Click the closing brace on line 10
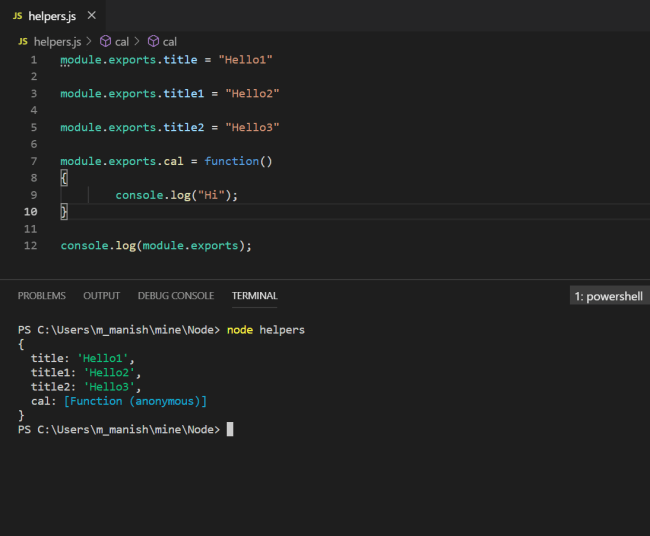Screen dimensions: 650x536 coord(64,212)
